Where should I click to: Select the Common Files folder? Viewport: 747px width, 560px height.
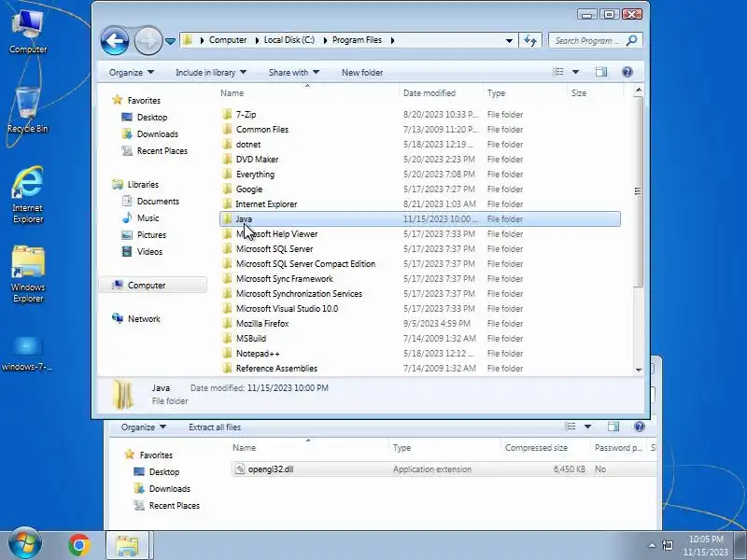tap(262, 130)
